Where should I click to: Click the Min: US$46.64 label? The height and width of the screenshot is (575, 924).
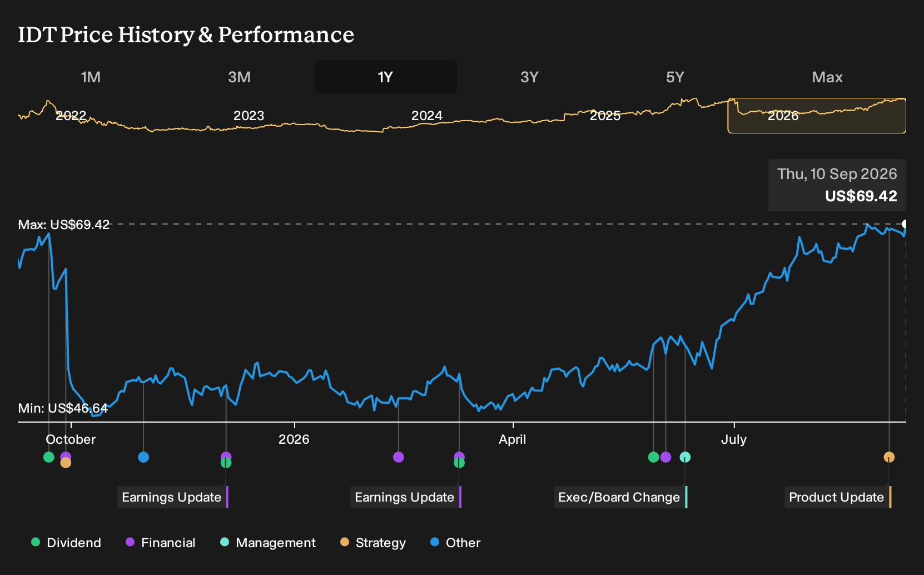(x=63, y=408)
